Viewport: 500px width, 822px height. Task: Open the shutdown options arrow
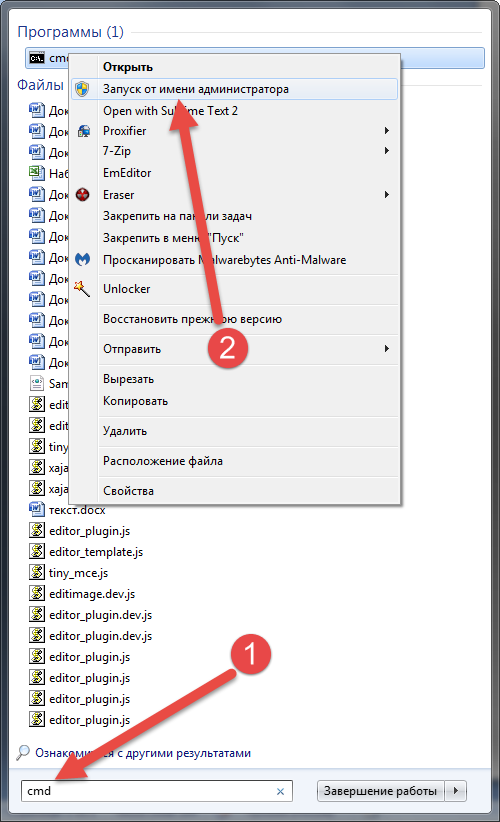coord(456,791)
